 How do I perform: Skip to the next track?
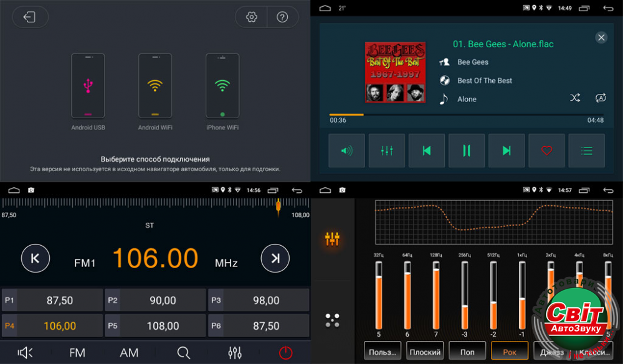(506, 151)
